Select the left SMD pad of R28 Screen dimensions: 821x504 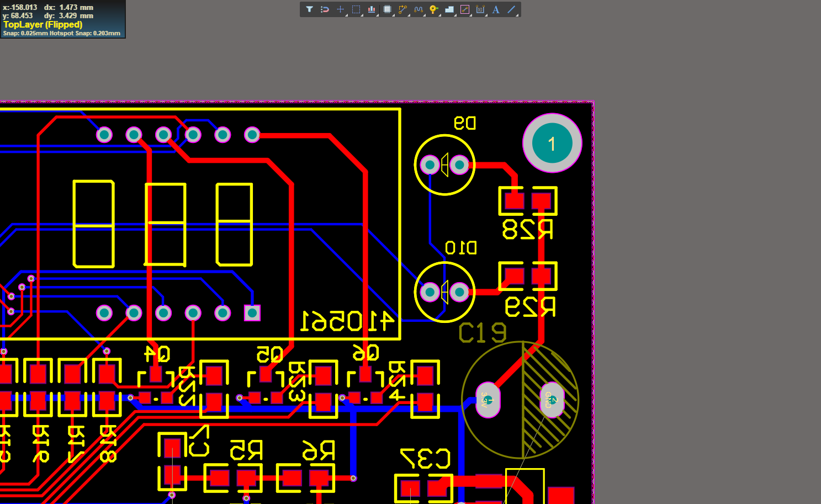514,200
